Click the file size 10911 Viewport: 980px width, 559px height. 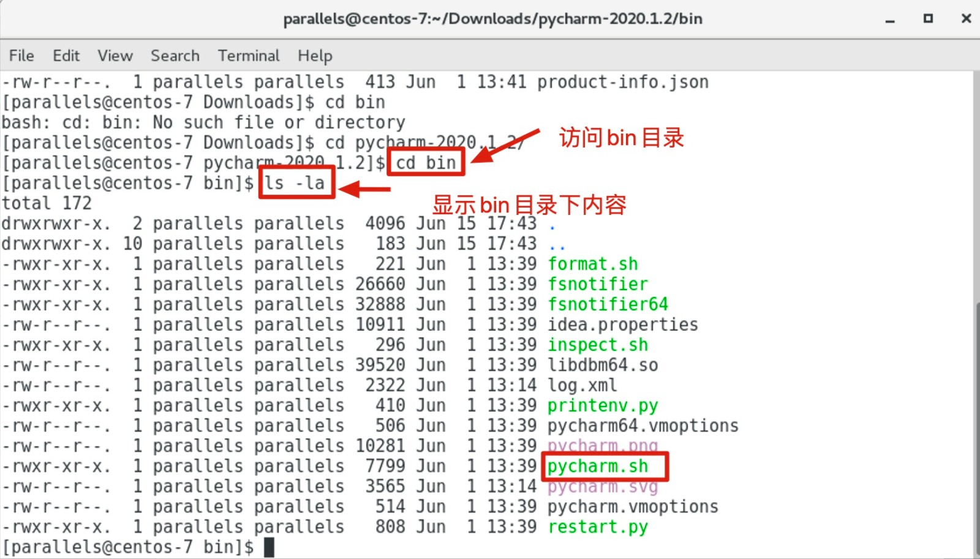click(380, 325)
